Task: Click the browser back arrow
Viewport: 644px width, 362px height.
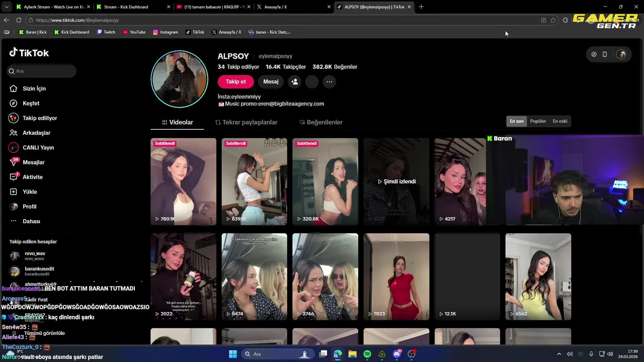Action: (x=7, y=20)
